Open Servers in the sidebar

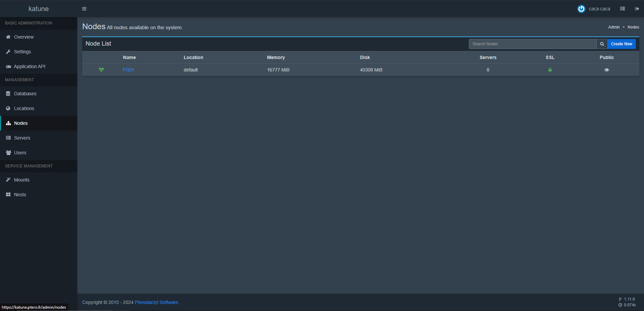pos(39,138)
